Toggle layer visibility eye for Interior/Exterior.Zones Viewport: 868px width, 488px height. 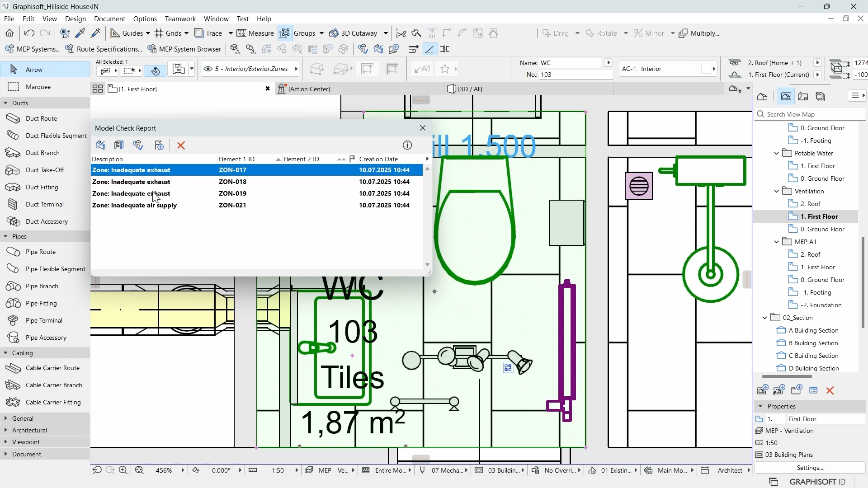tap(208, 69)
